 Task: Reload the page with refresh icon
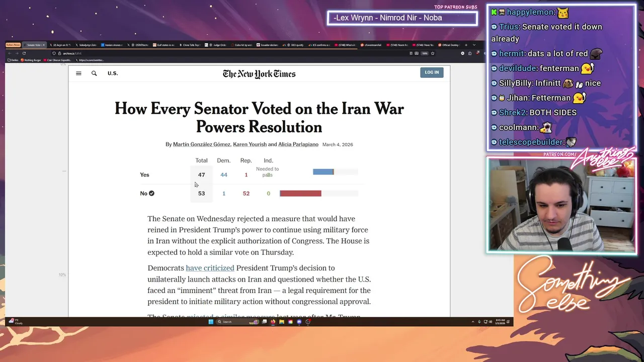[x=24, y=53]
